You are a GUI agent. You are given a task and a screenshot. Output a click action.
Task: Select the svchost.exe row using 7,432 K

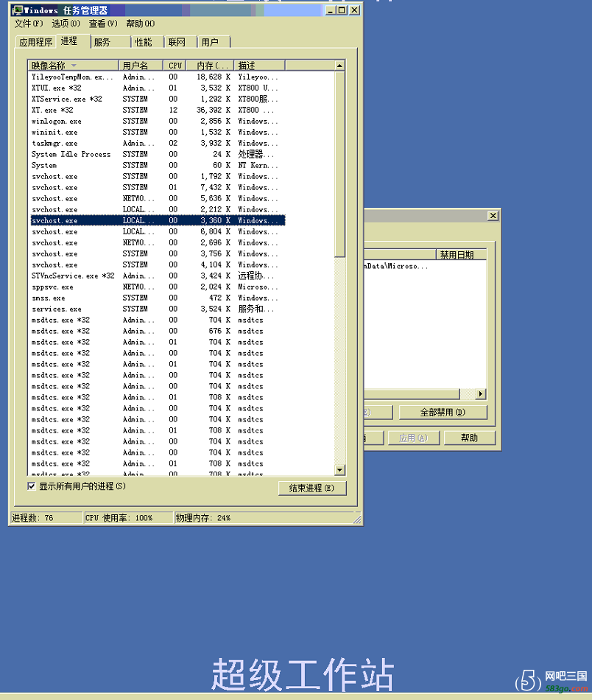coord(158,187)
